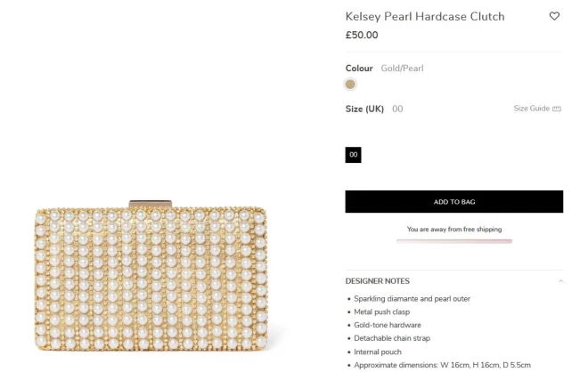Click the Size (UK) label
The image size is (588, 372).
[x=364, y=109]
